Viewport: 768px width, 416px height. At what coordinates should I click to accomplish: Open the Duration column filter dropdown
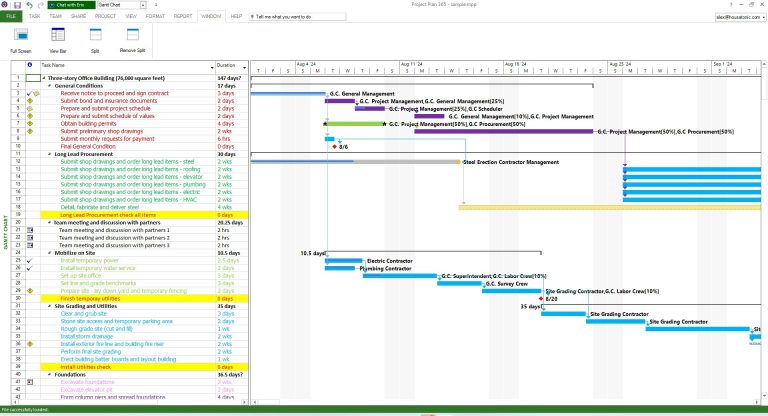pyautogui.click(x=244, y=68)
